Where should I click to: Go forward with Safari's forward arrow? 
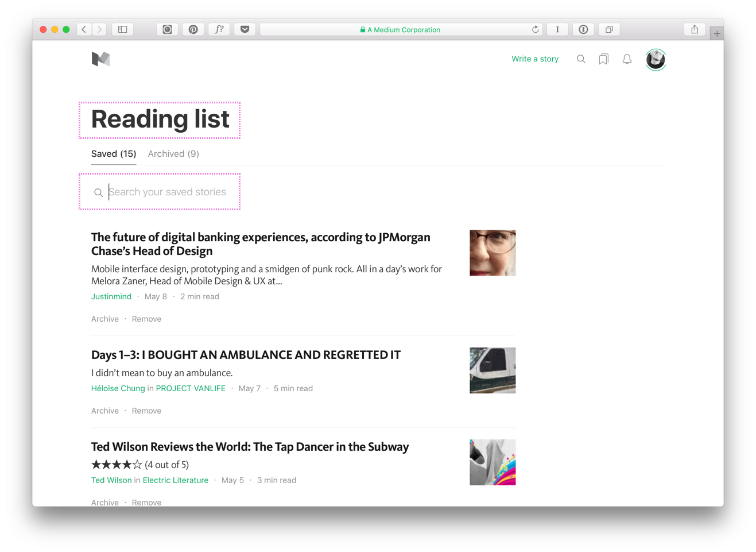100,29
